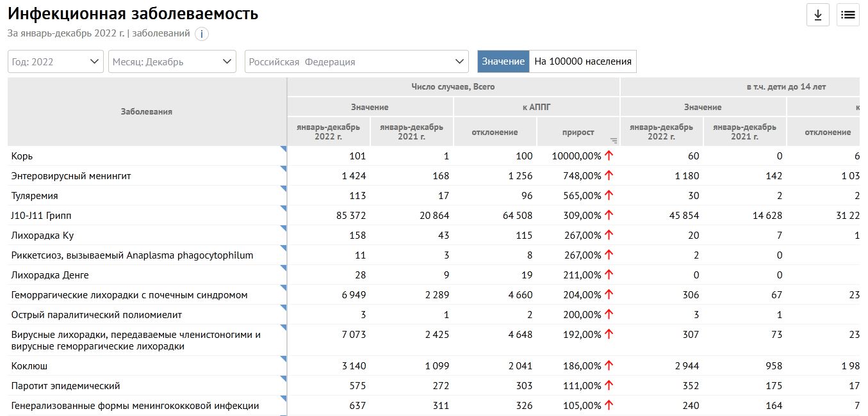Select the Лихорадка Ку row name
Screen dimensions: 868x416
42,236
